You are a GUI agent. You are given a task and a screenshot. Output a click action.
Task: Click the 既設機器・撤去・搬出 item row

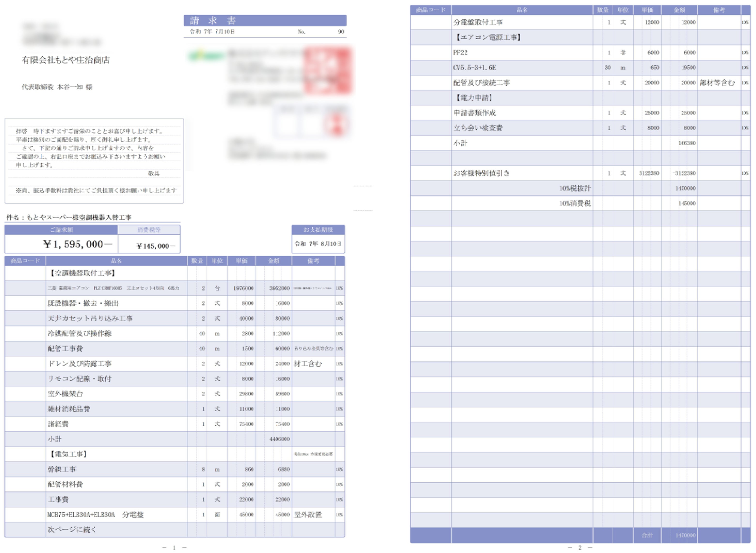[83, 303]
